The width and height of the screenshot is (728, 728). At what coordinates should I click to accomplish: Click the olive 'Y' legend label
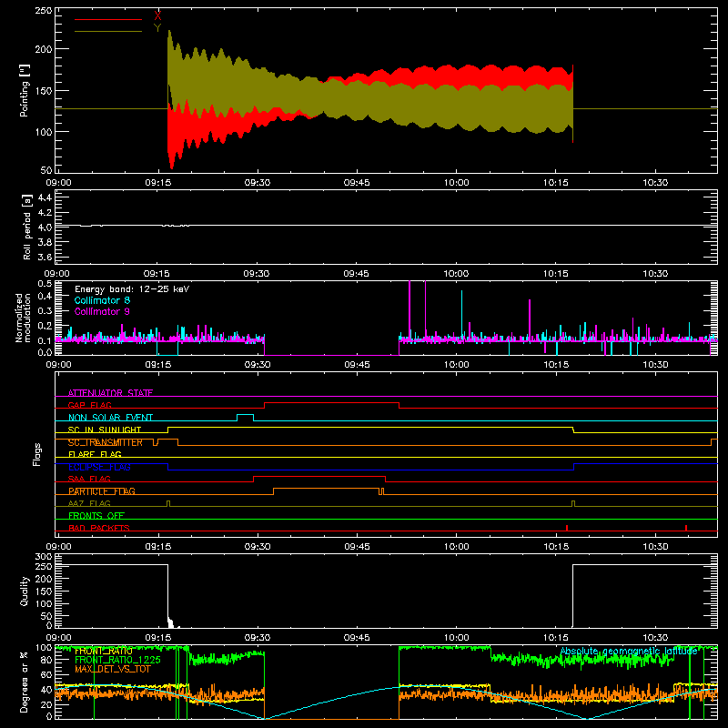[x=157, y=28]
